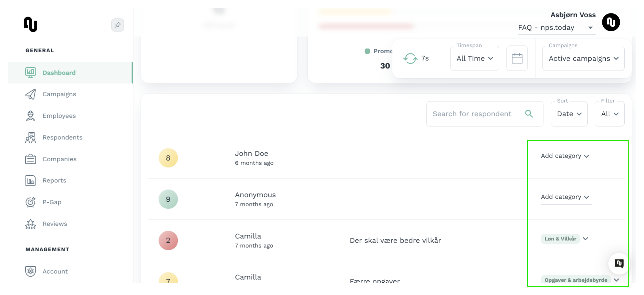Open the Filter All dropdown

[x=609, y=114]
